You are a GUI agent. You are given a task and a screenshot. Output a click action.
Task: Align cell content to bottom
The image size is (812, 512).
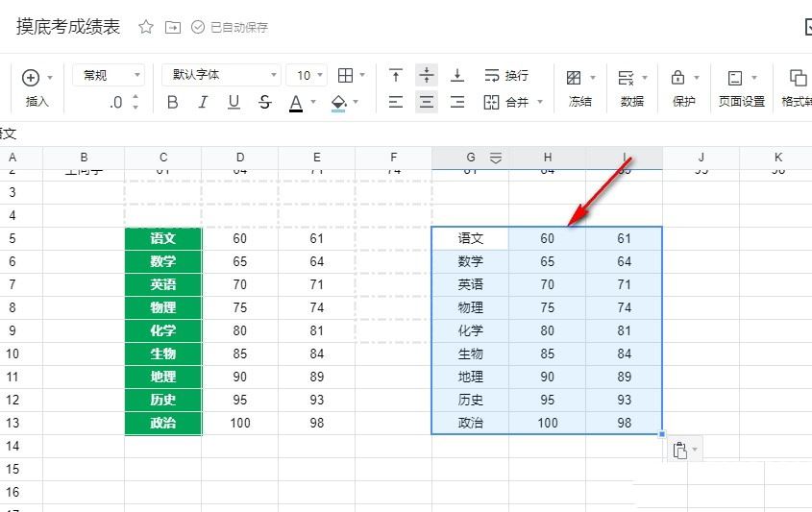[x=457, y=76]
